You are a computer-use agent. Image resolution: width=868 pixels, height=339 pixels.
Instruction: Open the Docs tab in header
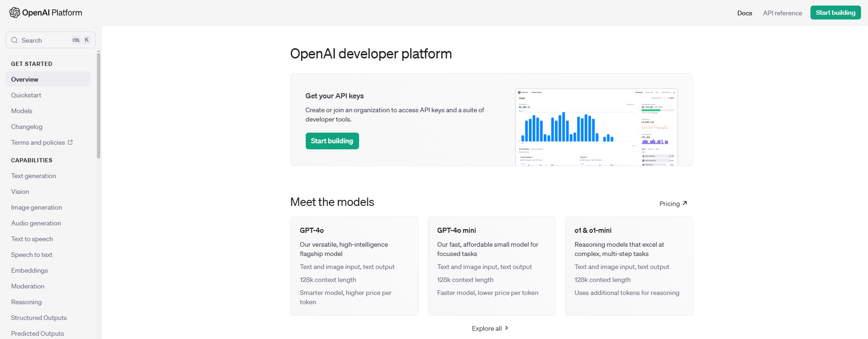[x=745, y=13]
